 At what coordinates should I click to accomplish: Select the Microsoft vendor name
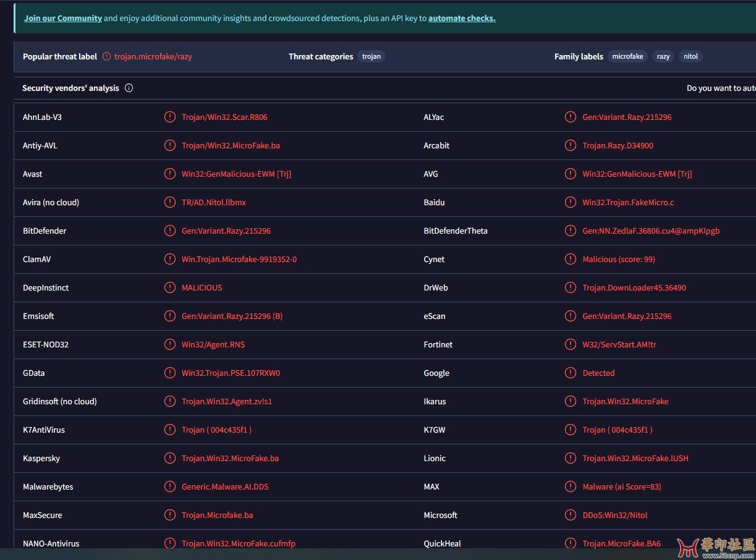coord(441,515)
